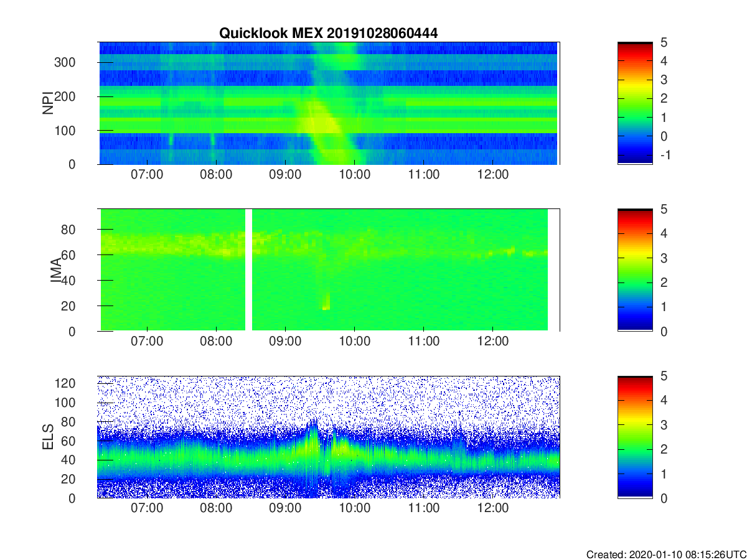This screenshot has width=747, height=560.
Task: Click the NPI panel's colorbar
Action: click(635, 103)
